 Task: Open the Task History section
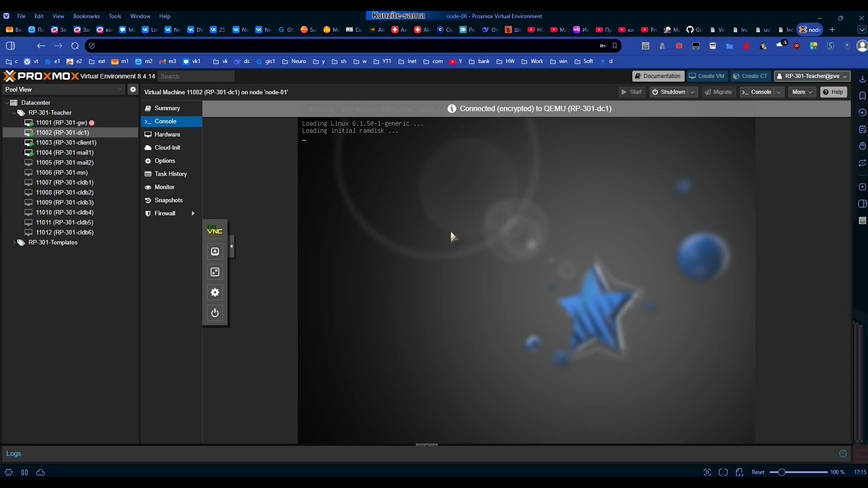pyautogui.click(x=171, y=174)
